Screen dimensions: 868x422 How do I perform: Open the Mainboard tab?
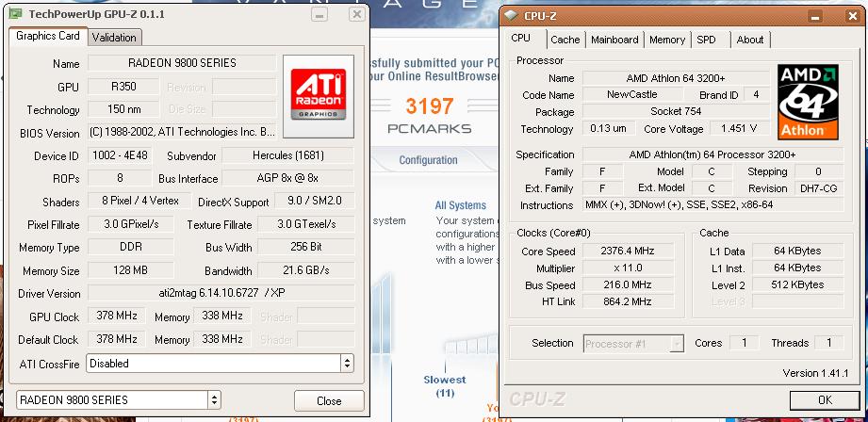tap(614, 40)
